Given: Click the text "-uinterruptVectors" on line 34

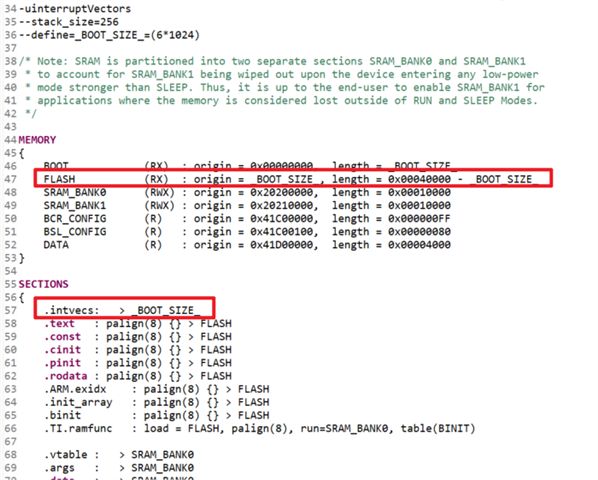Looking at the screenshot, I should tap(75, 9).
